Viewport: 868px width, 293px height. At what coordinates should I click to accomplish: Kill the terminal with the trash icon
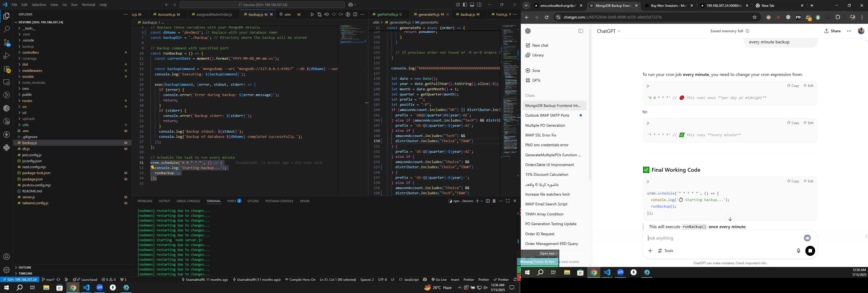coord(494,201)
